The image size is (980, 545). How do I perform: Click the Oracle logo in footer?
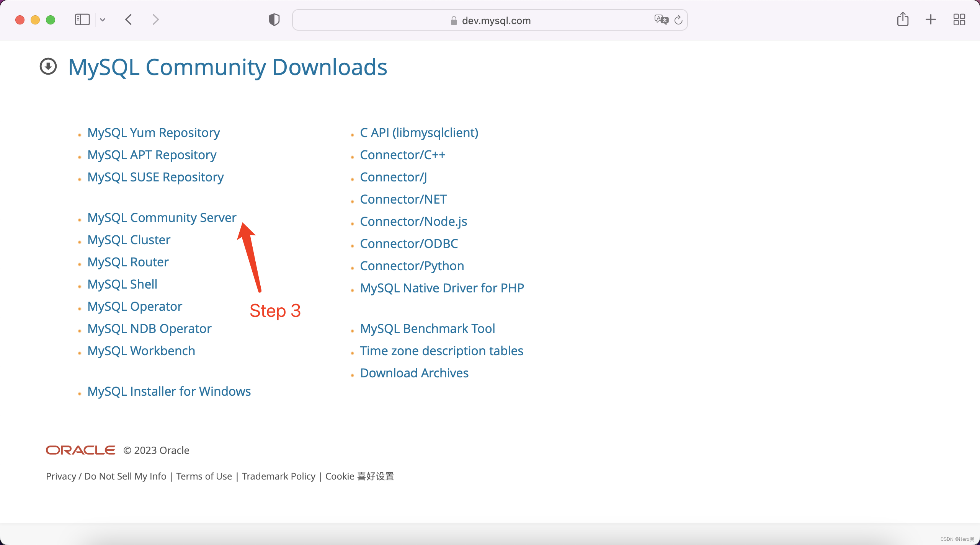[x=80, y=450]
